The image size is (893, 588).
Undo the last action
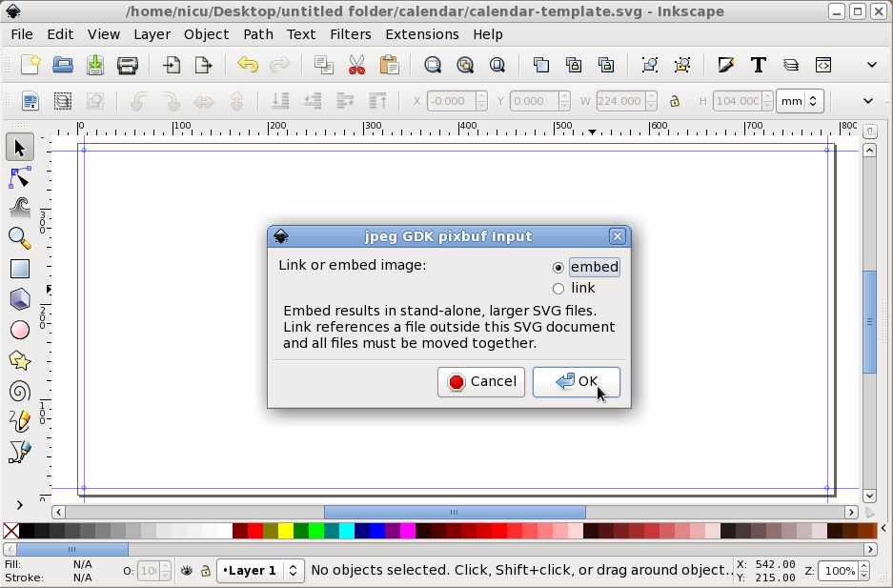[248, 65]
